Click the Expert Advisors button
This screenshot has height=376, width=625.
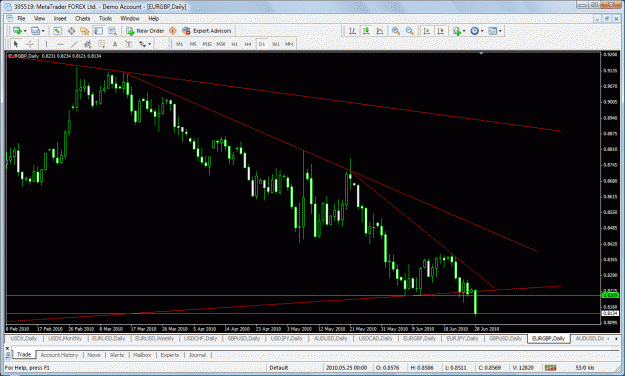(207, 31)
